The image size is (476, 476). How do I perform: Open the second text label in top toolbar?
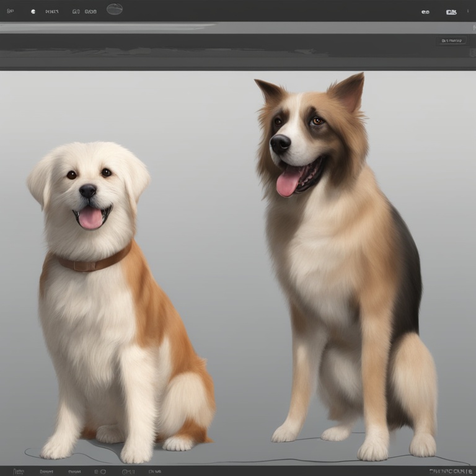[x=76, y=11]
